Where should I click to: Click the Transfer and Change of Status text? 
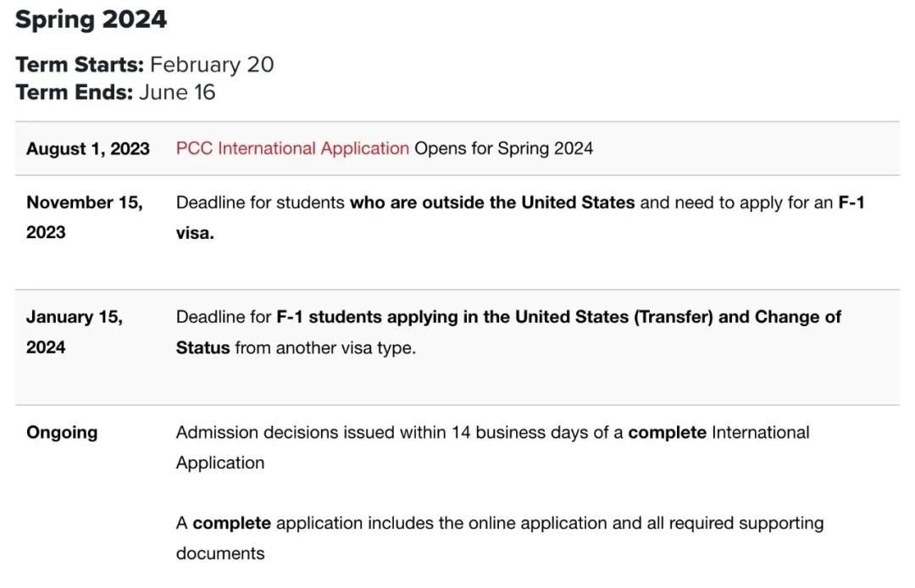508,332
